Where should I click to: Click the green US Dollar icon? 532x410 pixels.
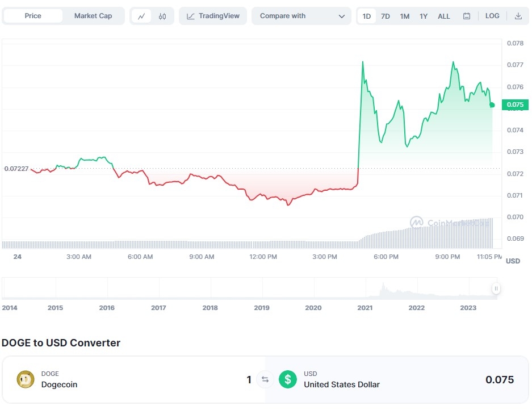point(288,379)
